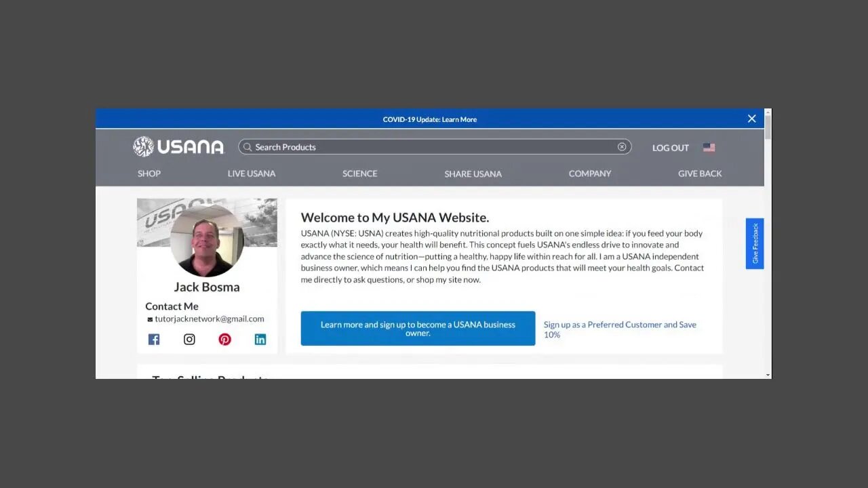Click the Jack Bosma name text
This screenshot has width=868, height=488.
[207, 287]
